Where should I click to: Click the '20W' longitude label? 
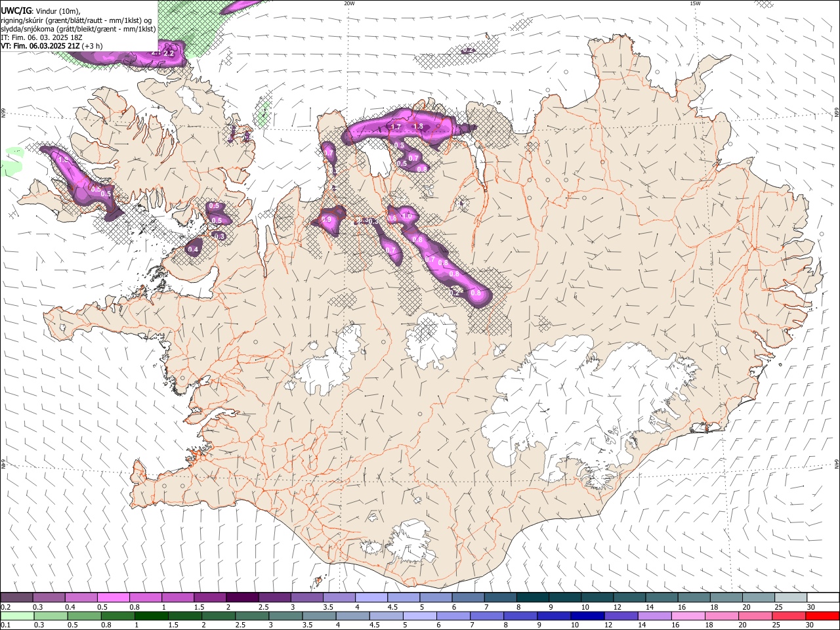click(349, 3)
